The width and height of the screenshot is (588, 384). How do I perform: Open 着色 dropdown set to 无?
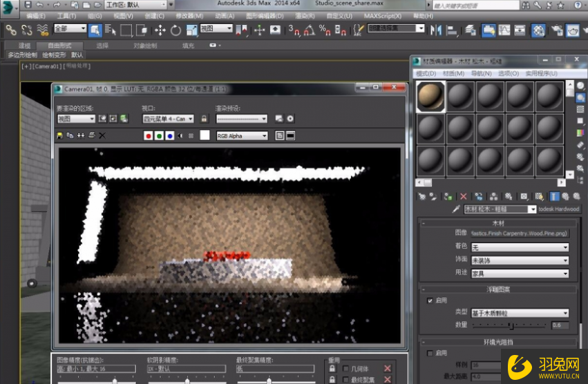[520, 247]
